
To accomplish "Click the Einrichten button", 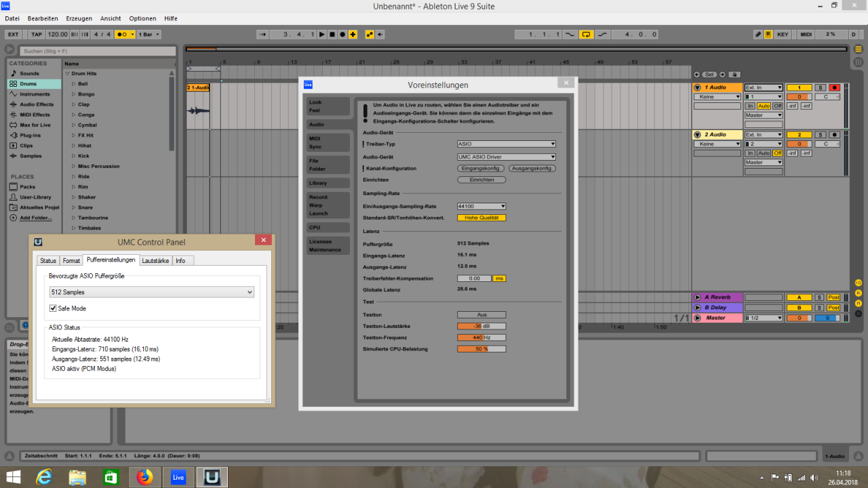I will tap(481, 180).
